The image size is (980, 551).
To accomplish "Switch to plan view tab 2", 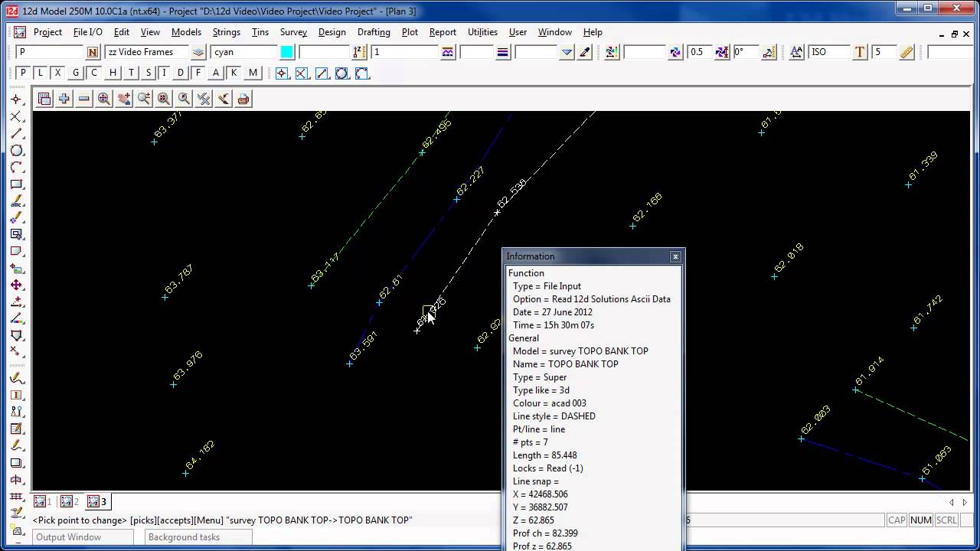I will (70, 501).
